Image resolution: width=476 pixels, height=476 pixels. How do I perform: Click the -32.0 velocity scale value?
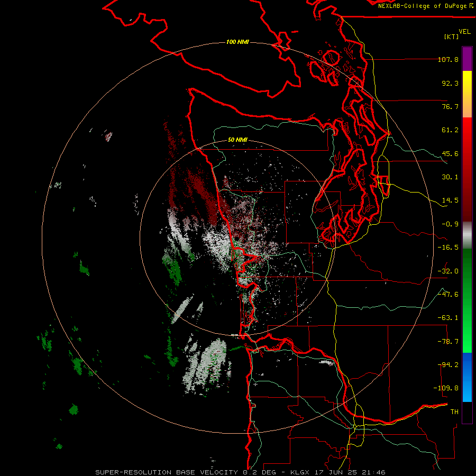click(x=448, y=271)
